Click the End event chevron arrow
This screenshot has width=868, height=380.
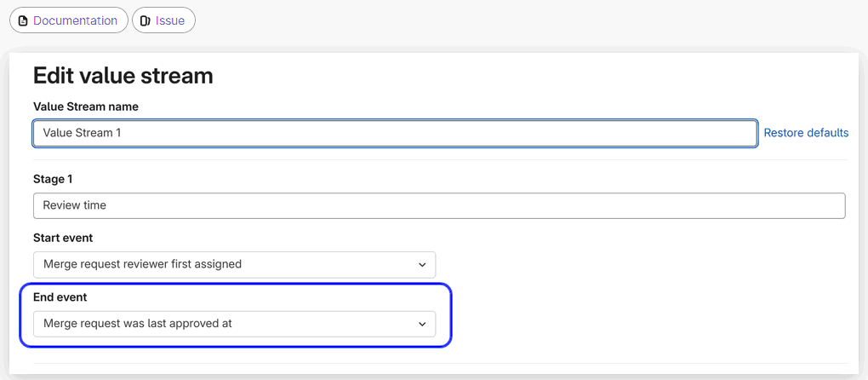click(422, 325)
